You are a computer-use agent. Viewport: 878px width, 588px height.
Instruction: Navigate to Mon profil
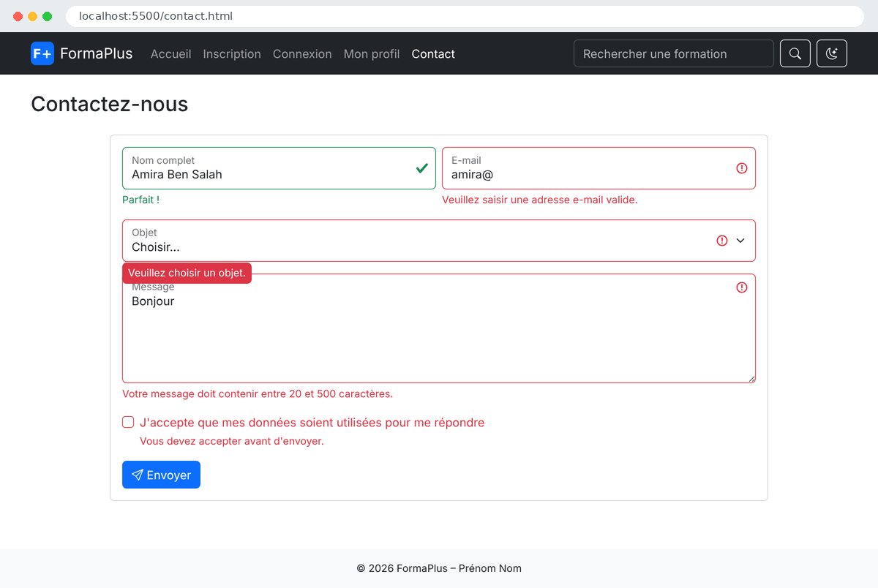[x=372, y=53]
